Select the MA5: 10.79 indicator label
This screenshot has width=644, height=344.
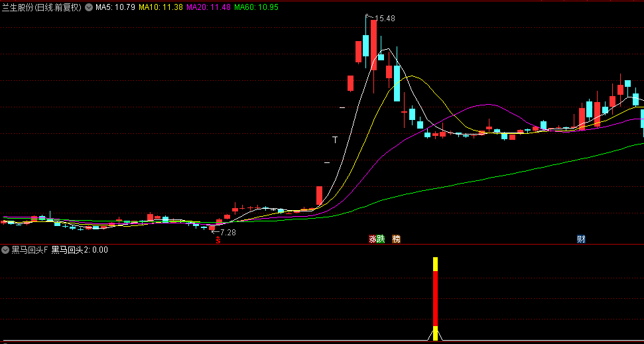[x=115, y=7]
